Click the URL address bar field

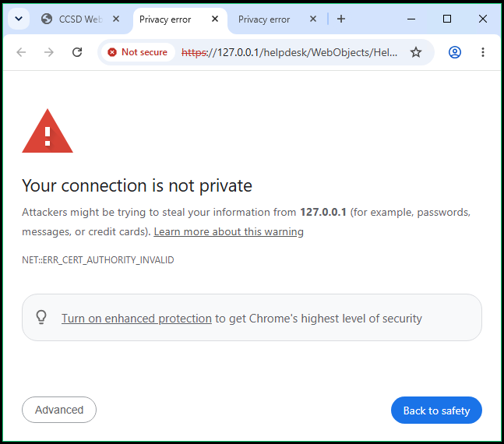coord(289,52)
